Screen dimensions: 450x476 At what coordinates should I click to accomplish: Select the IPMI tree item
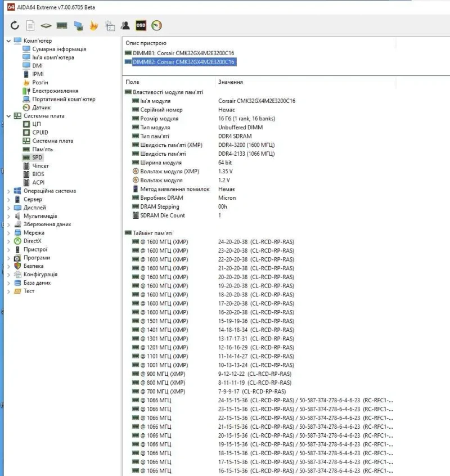tap(38, 74)
